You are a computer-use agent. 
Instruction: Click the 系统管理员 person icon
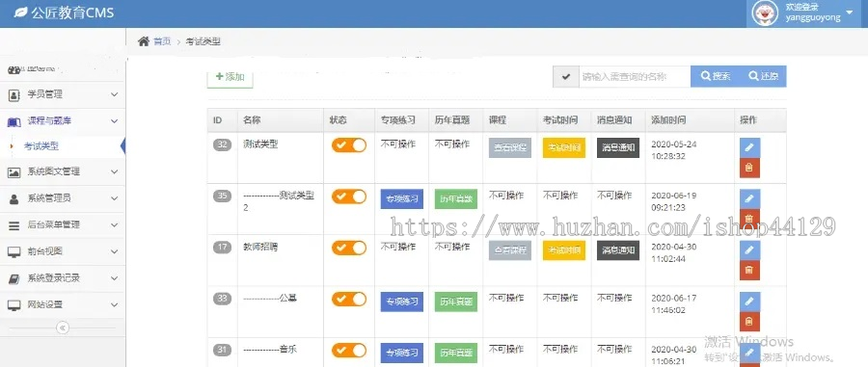pos(14,199)
